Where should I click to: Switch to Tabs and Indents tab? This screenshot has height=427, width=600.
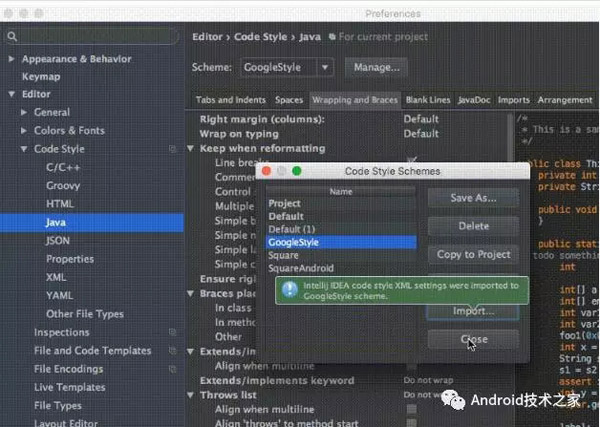(231, 100)
